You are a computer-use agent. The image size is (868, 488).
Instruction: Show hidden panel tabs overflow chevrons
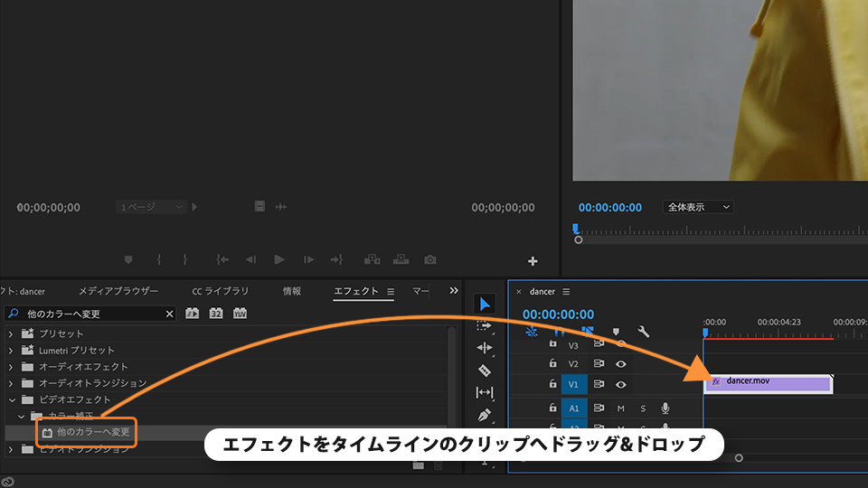click(x=454, y=290)
